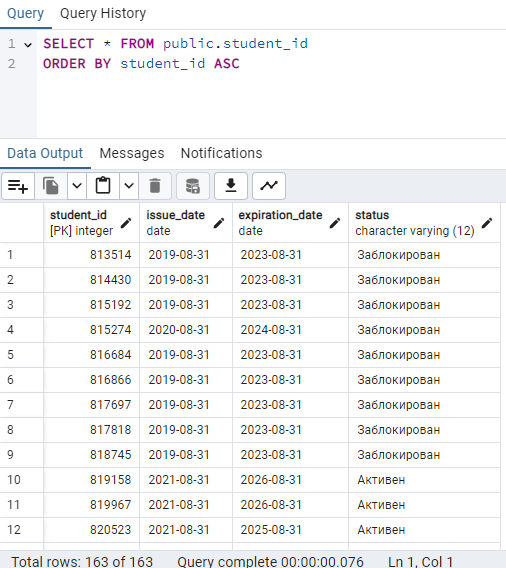Click the expiration_date column pencil icon

point(335,223)
